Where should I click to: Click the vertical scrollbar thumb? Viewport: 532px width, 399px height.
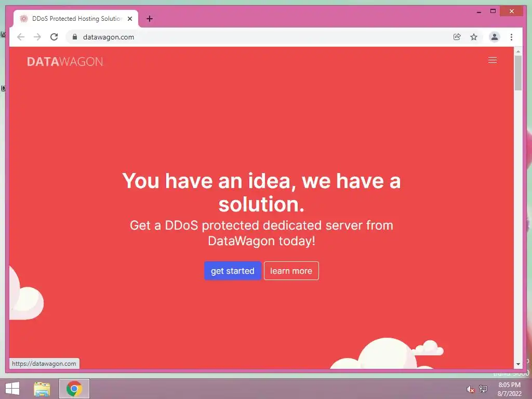click(518, 73)
